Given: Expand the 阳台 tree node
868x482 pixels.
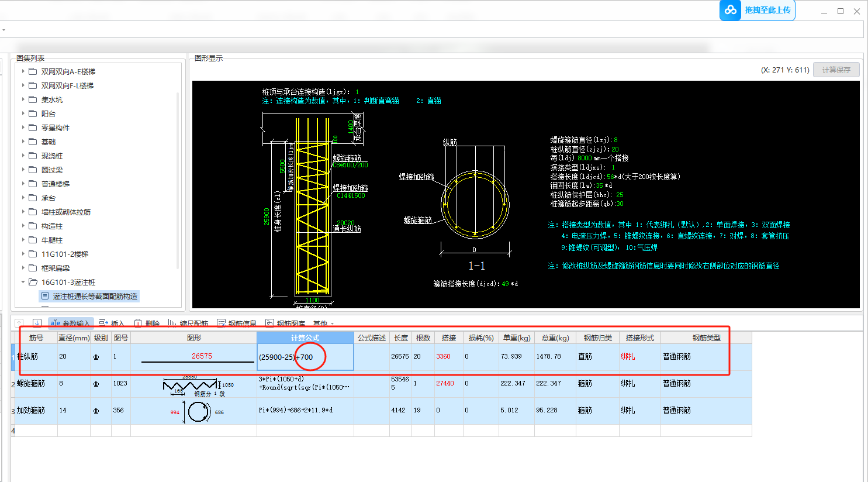Looking at the screenshot, I should [x=23, y=113].
